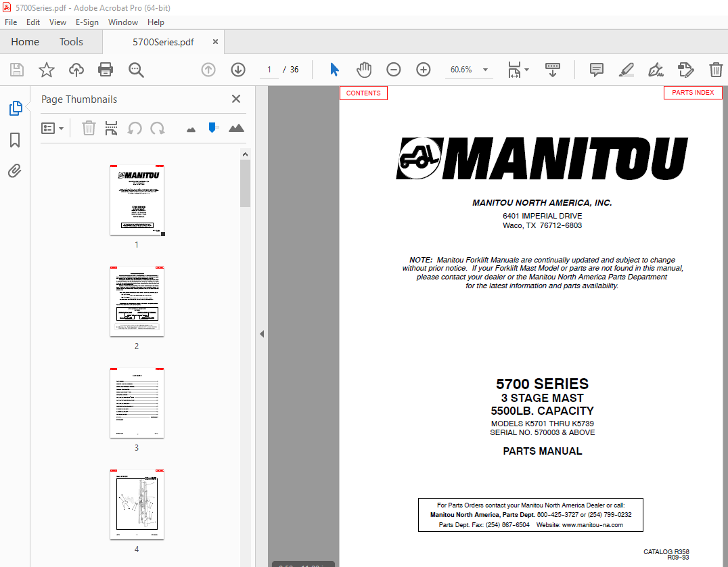
Task: Open the E-Sign menu
Action: pos(87,22)
